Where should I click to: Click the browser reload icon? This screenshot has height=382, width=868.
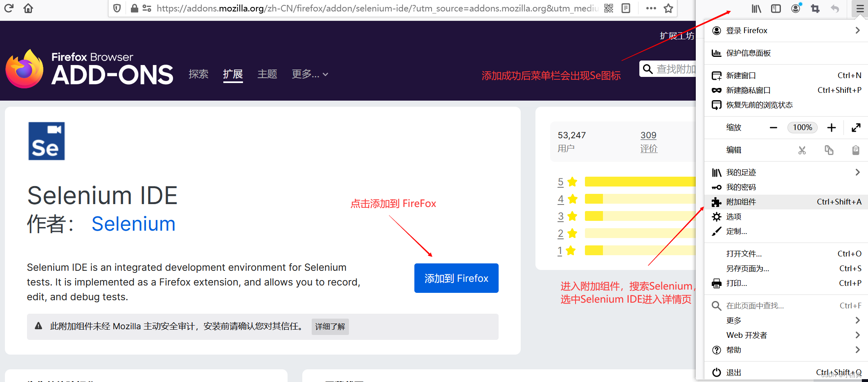click(x=9, y=8)
